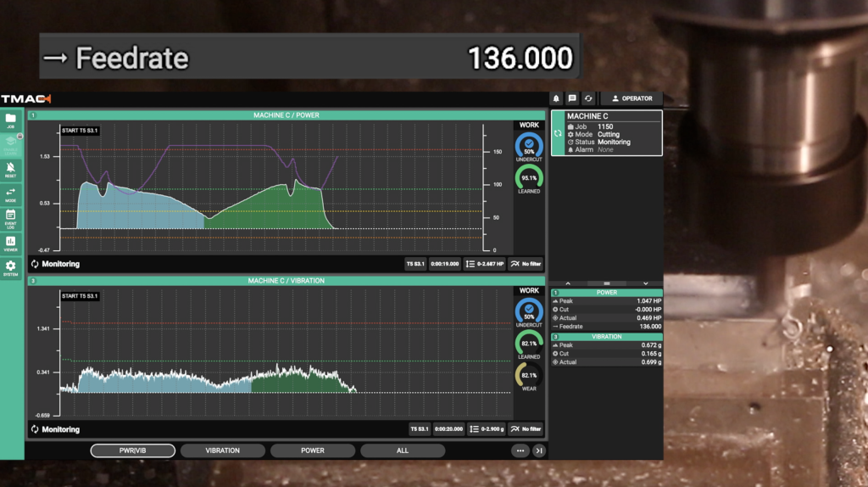This screenshot has height=487, width=868.
Task: Open the Viewer chart icon
Action: click(x=11, y=243)
